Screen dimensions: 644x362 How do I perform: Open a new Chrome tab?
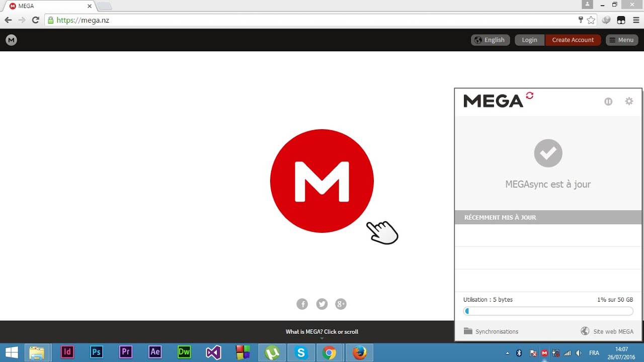(x=105, y=7)
